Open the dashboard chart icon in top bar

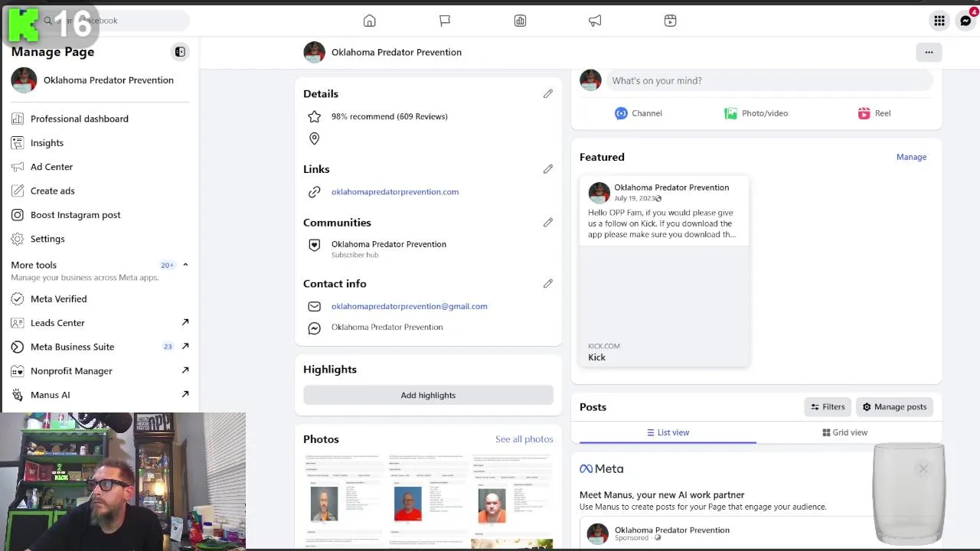click(520, 21)
